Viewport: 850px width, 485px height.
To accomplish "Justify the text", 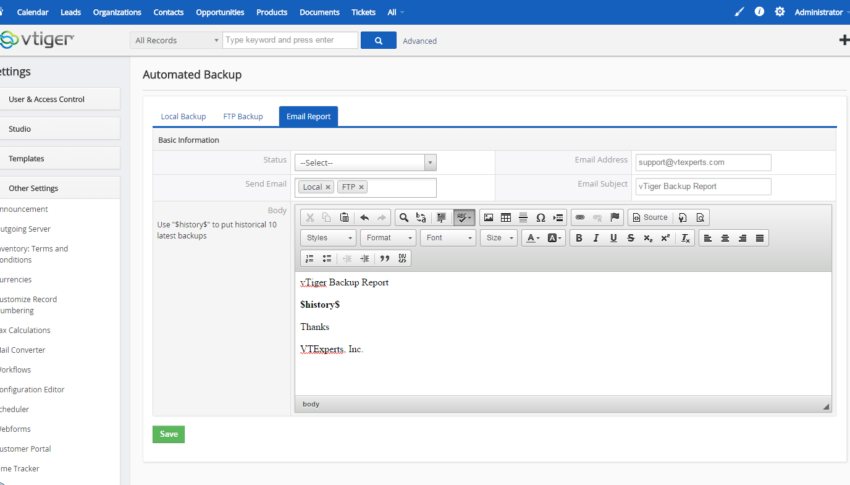I will [760, 238].
